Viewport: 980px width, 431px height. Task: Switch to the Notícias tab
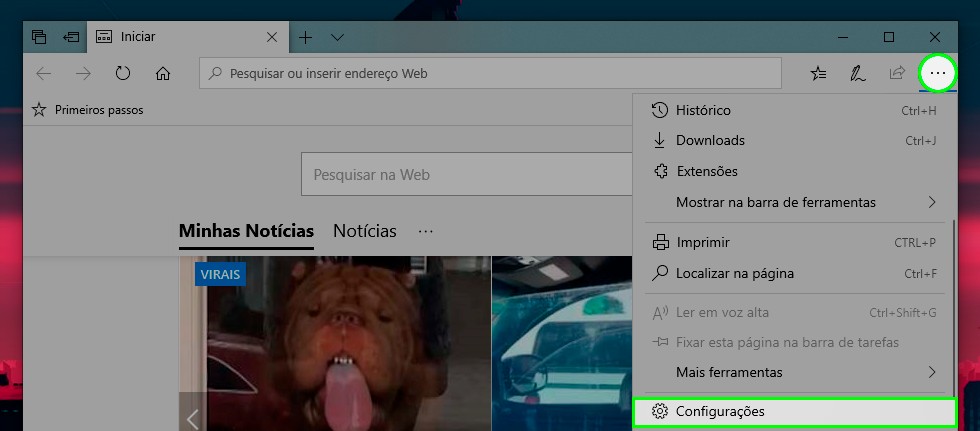tap(364, 231)
